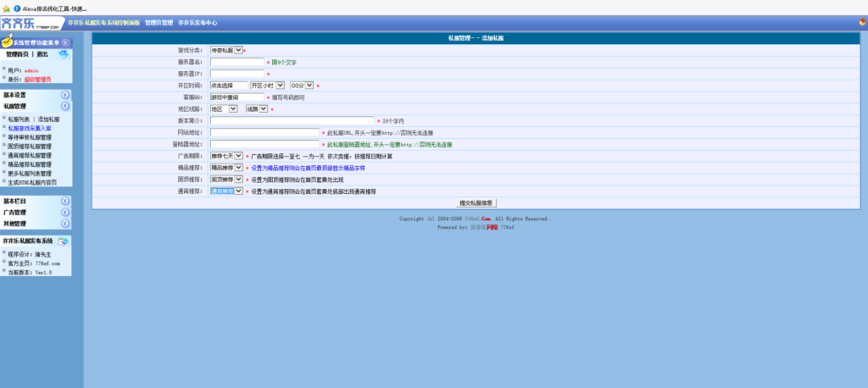
Task: Open the 精品推荐 dropdown
Action: [x=225, y=168]
